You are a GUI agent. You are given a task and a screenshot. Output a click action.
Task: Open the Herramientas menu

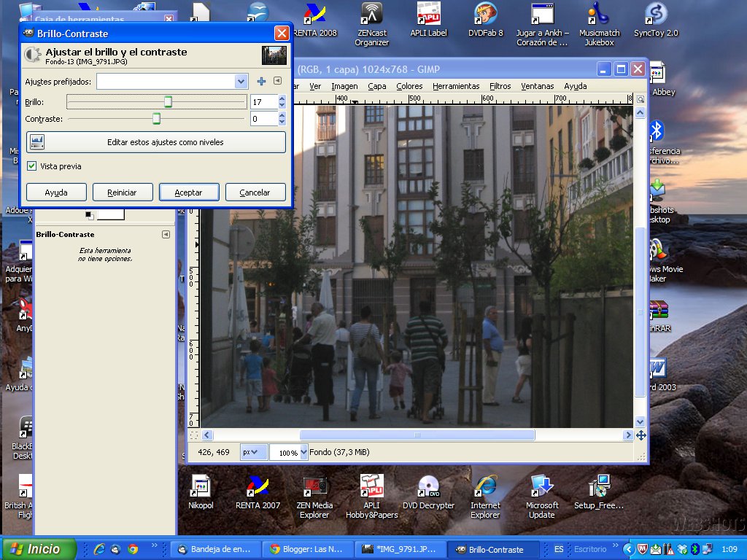(456, 86)
